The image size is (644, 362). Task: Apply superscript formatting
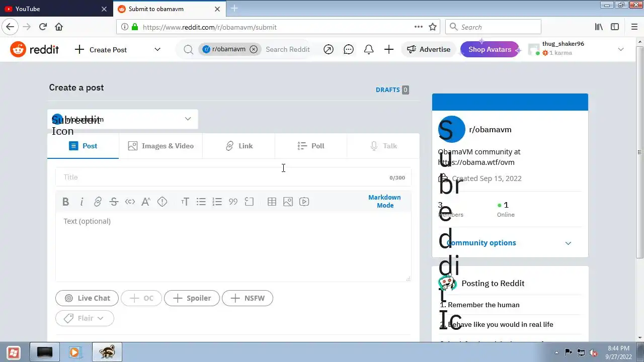click(146, 202)
